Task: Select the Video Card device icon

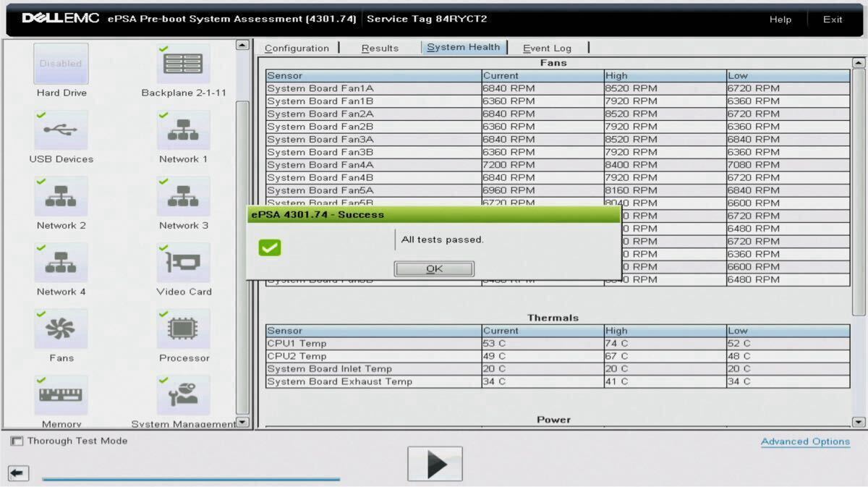Action: [184, 263]
